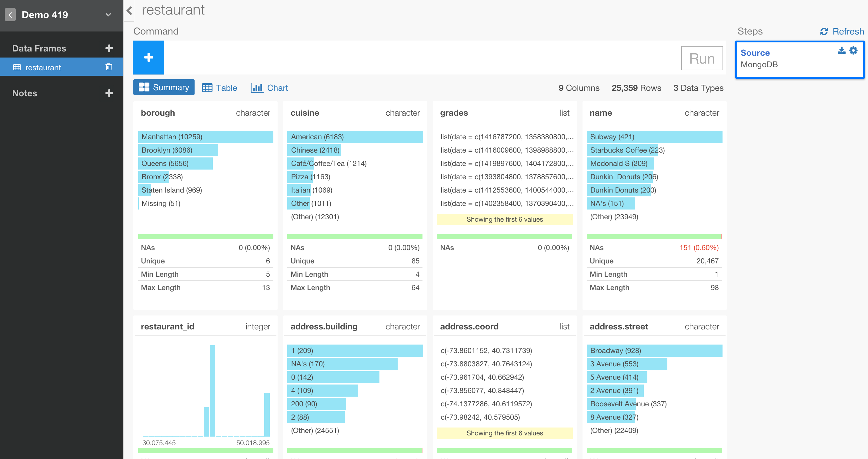Select the 1 (209) building bar

coord(355,350)
